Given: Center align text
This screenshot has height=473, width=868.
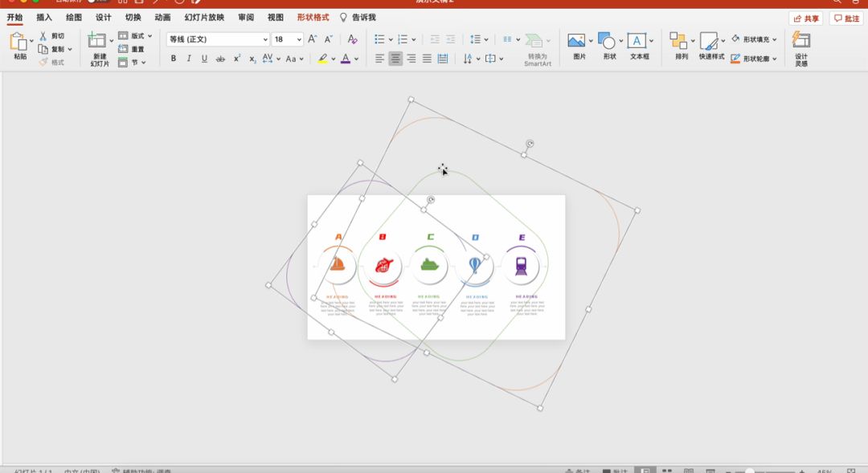Looking at the screenshot, I should point(395,58).
